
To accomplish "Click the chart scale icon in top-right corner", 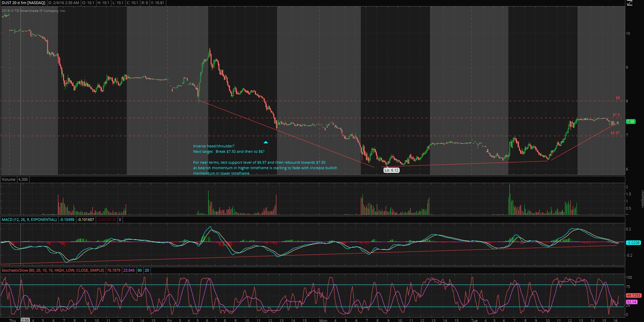I will click(629, 2).
